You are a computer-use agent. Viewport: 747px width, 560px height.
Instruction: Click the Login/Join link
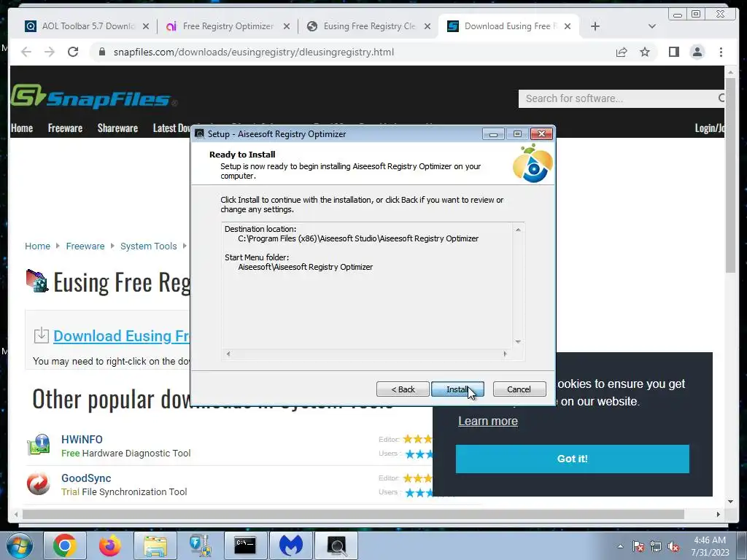[x=709, y=128]
